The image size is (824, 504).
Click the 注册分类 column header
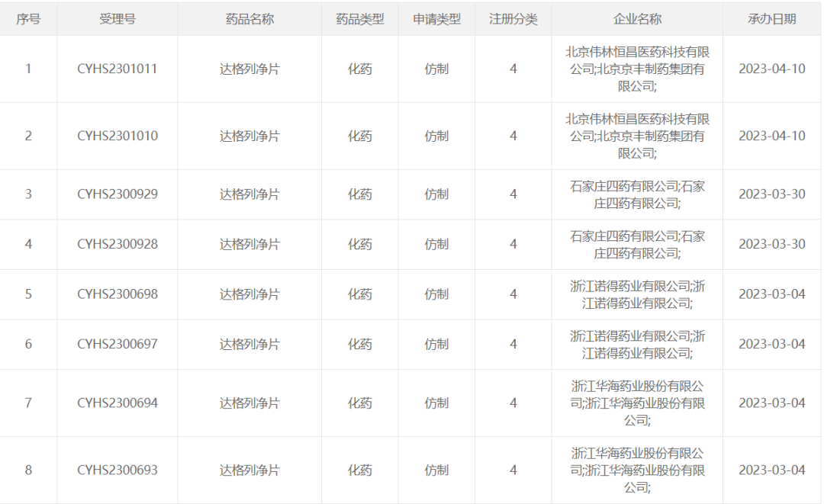pyautogui.click(x=513, y=19)
